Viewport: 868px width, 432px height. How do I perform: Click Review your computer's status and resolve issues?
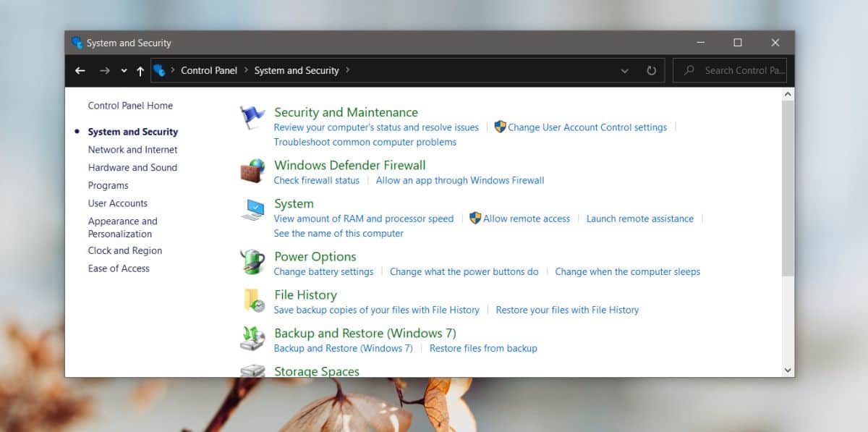coord(376,127)
